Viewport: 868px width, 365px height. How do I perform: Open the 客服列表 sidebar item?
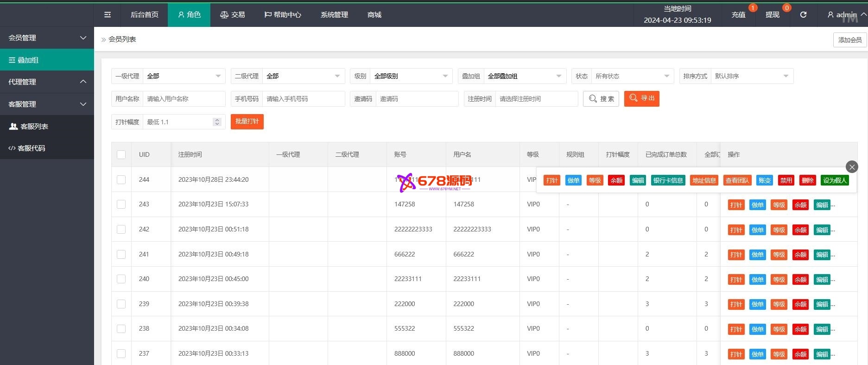point(34,126)
